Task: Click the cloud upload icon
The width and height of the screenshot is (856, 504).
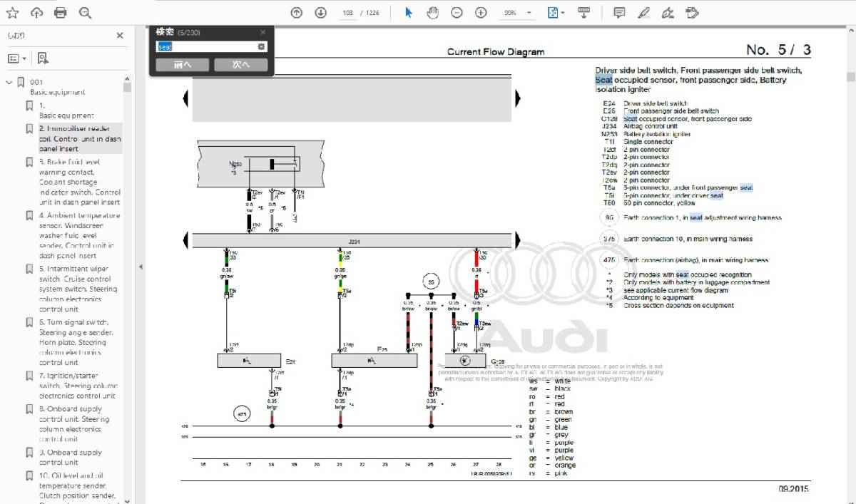Action: click(36, 13)
